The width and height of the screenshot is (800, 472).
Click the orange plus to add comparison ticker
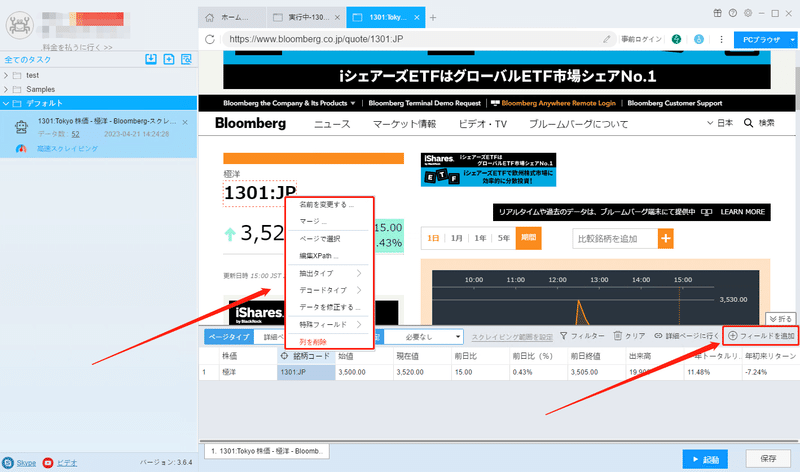pos(666,238)
